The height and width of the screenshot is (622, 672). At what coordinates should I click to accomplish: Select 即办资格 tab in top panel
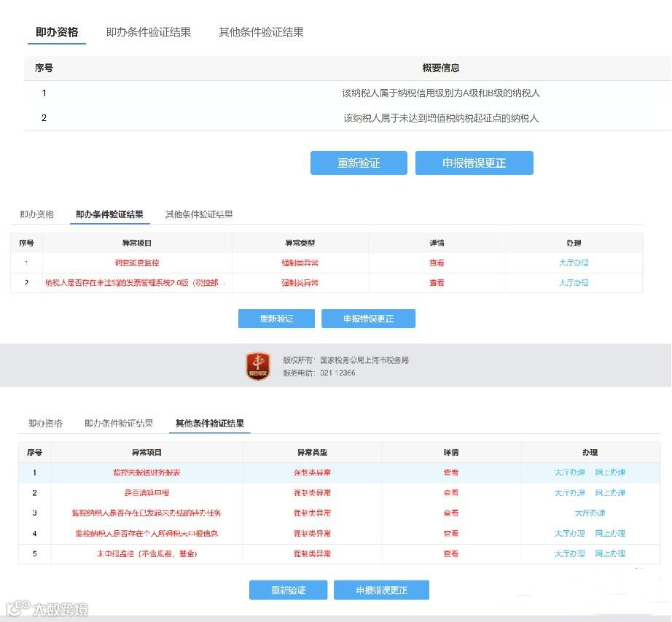click(x=57, y=32)
